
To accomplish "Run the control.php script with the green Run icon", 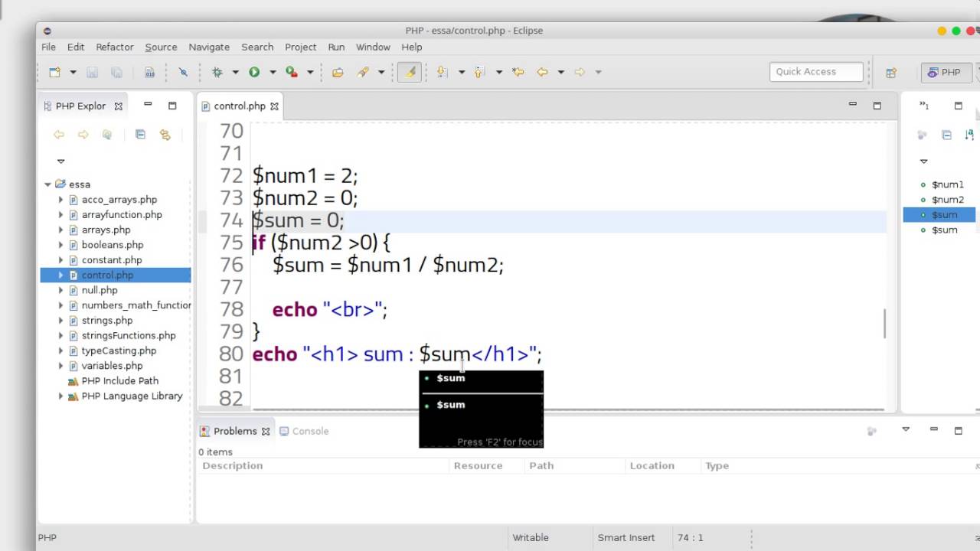I will coord(255,71).
